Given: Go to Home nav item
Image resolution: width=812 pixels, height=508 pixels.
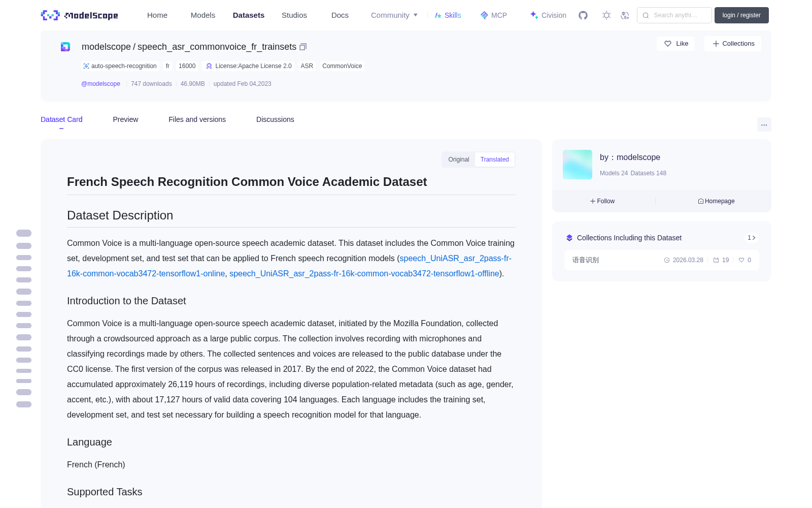Looking at the screenshot, I should [157, 15].
